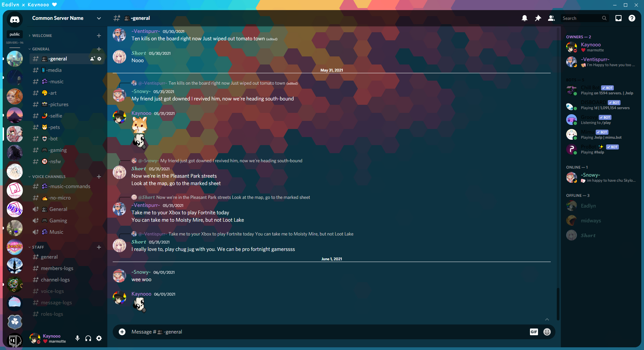Screen dimensions: 644x350
Task: Open notification settings bell icon
Action: tap(525, 18)
